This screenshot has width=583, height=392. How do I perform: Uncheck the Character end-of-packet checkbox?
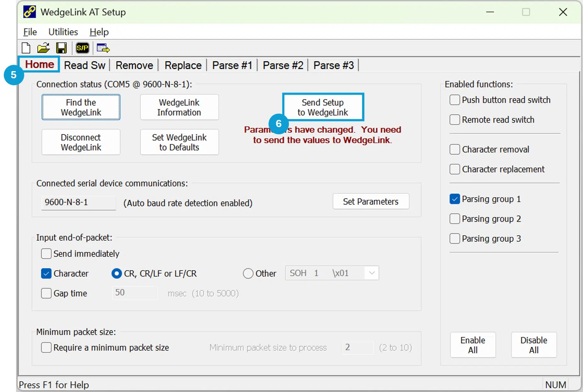pos(46,273)
